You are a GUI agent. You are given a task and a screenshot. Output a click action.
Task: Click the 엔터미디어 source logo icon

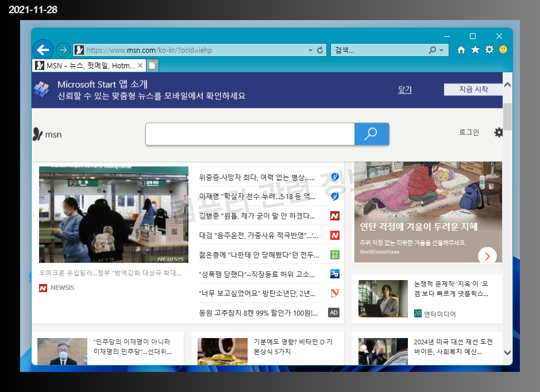click(x=418, y=313)
